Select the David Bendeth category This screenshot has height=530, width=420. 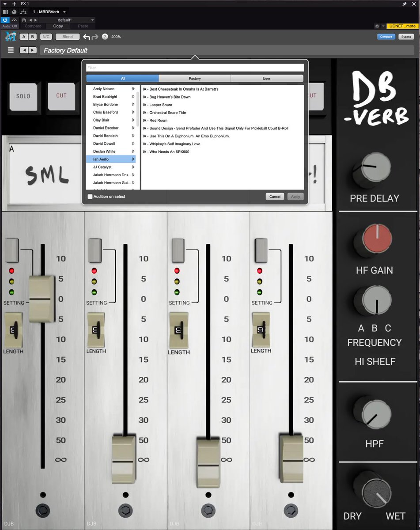click(x=111, y=136)
